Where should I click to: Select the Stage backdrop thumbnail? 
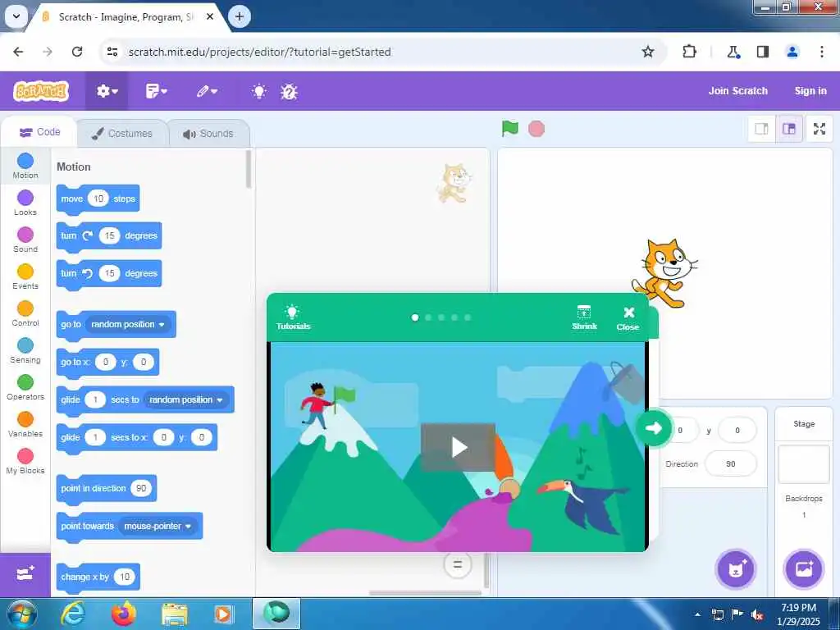pos(804,463)
